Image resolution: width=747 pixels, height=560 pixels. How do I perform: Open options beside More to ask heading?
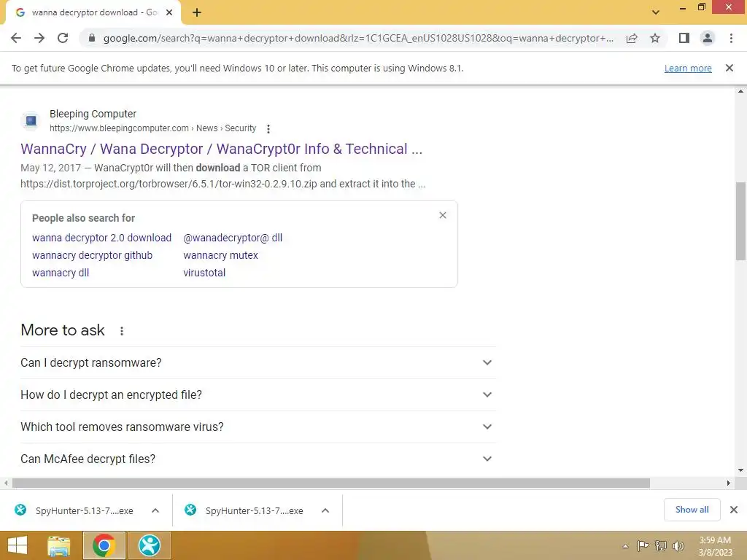(122, 331)
